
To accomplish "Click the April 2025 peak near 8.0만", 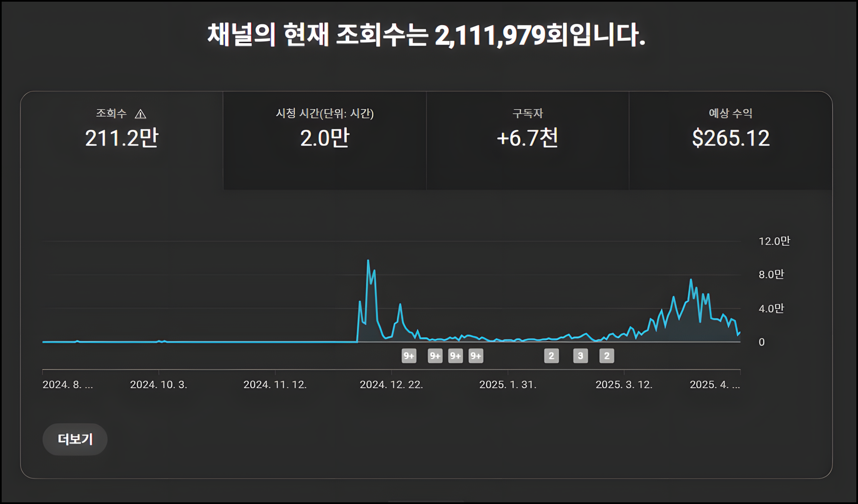I will pyautogui.click(x=691, y=280).
